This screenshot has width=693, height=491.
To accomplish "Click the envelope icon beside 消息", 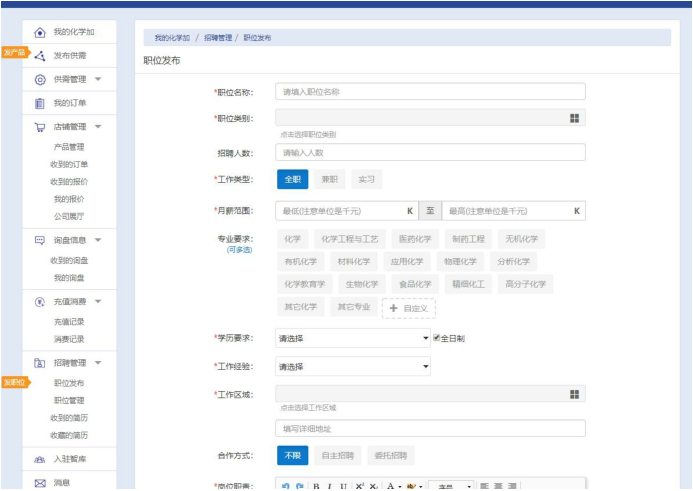I will [x=40, y=483].
